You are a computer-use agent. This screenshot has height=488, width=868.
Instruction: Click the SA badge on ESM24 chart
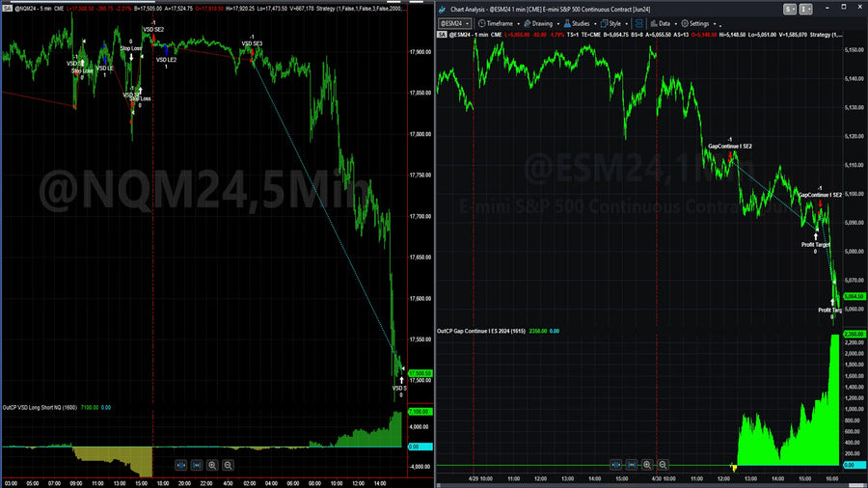pos(442,35)
